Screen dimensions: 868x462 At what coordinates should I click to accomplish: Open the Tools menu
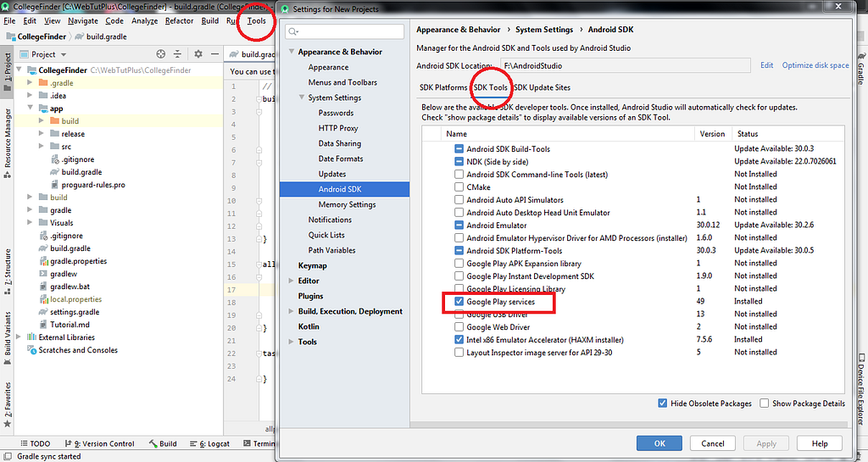coord(256,21)
